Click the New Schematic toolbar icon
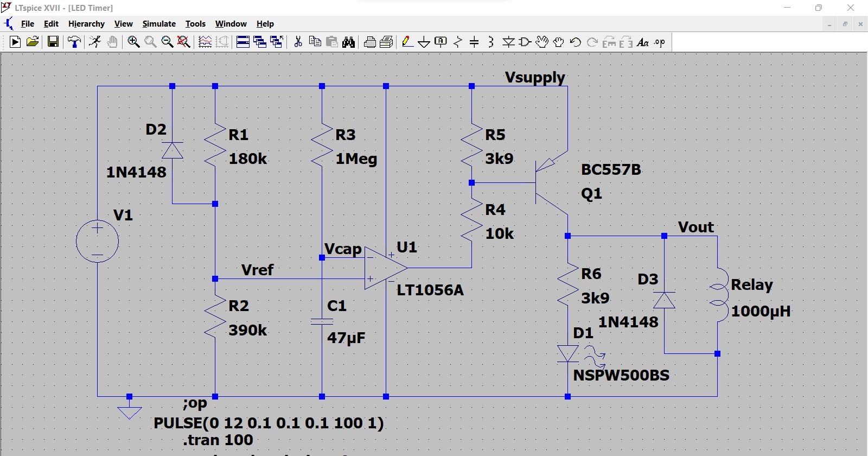 tap(15, 42)
